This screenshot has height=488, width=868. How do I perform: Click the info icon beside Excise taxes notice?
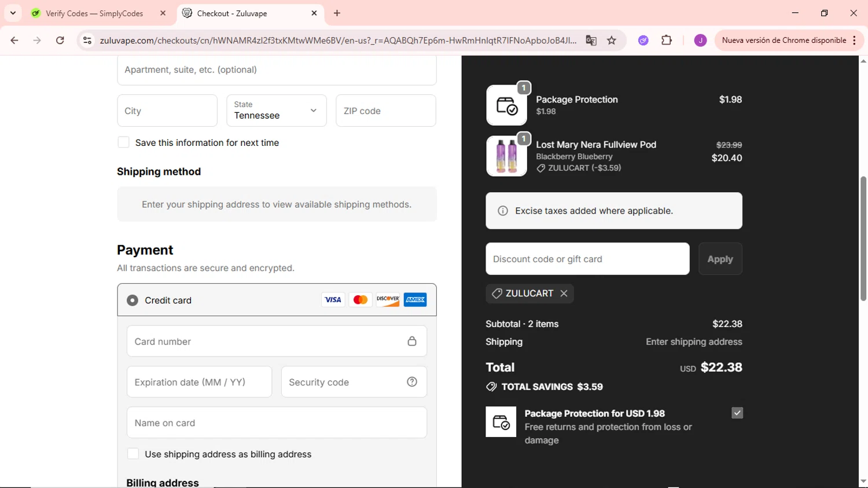coord(503,211)
